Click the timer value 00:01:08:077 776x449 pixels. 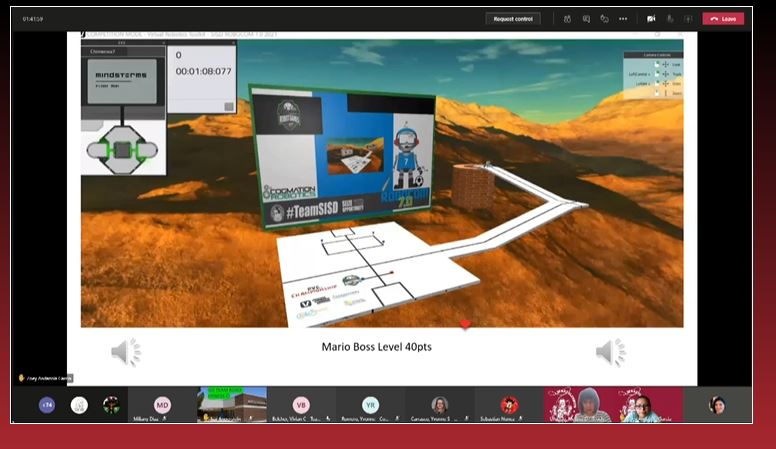[x=203, y=71]
